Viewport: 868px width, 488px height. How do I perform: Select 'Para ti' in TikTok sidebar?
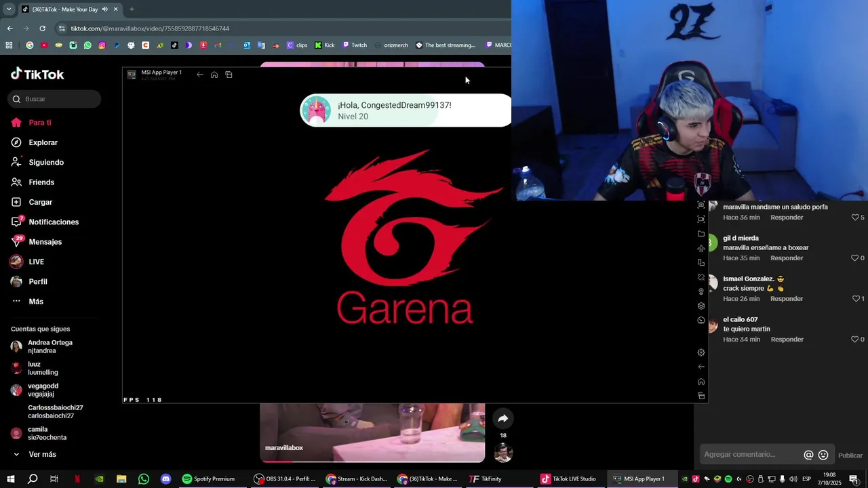tap(31, 123)
